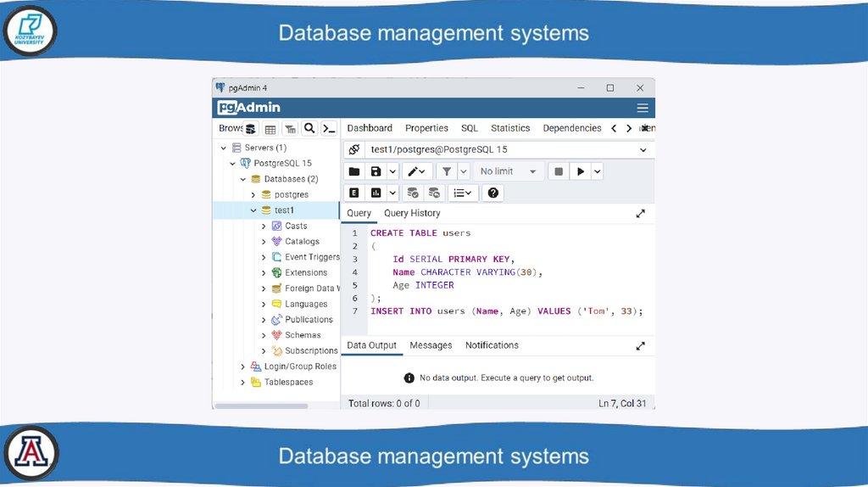The width and height of the screenshot is (868, 487).
Task: Open the query tool help icon
Action: (x=493, y=193)
